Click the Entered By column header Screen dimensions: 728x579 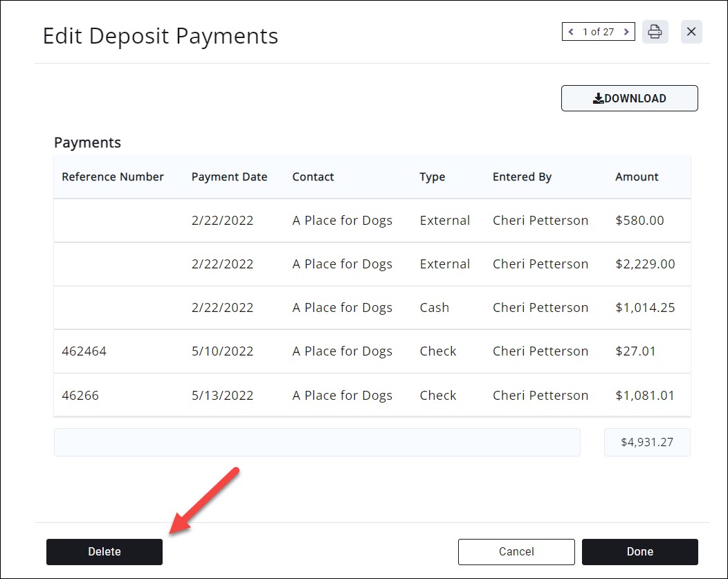point(522,177)
